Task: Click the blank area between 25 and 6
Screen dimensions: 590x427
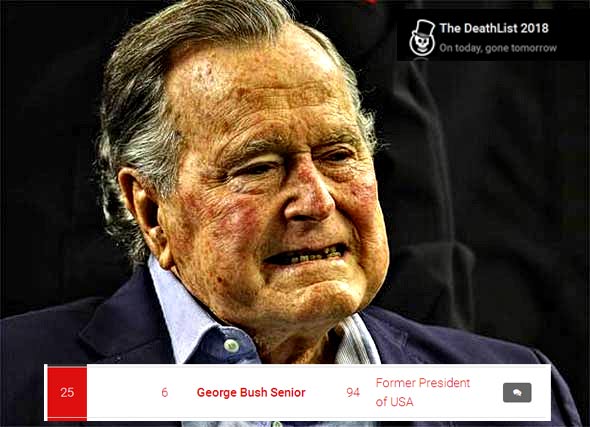Action: click(124, 392)
